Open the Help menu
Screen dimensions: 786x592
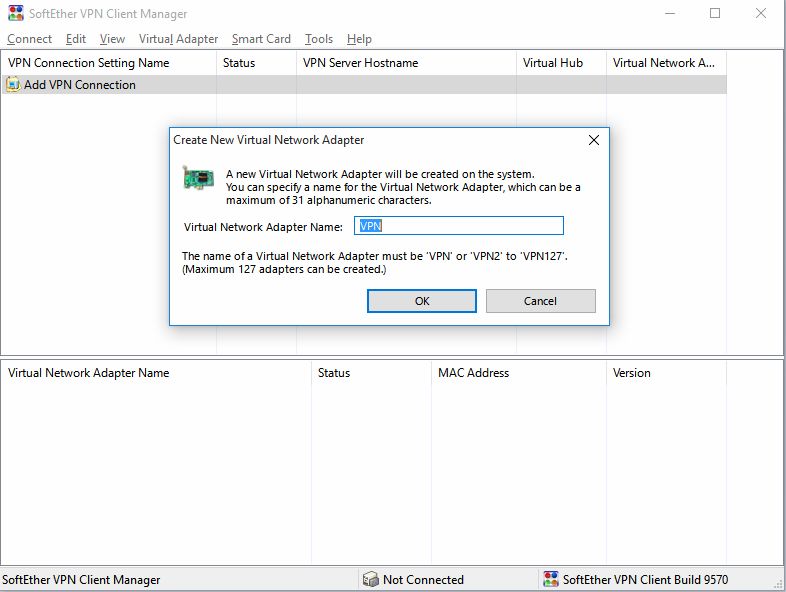[359, 39]
